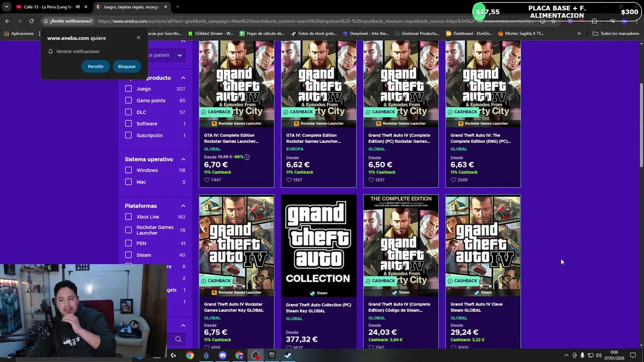Viewport: 644px width, 362px height.
Task: Collapse the Sistema operativo filter section
Action: tap(183, 159)
